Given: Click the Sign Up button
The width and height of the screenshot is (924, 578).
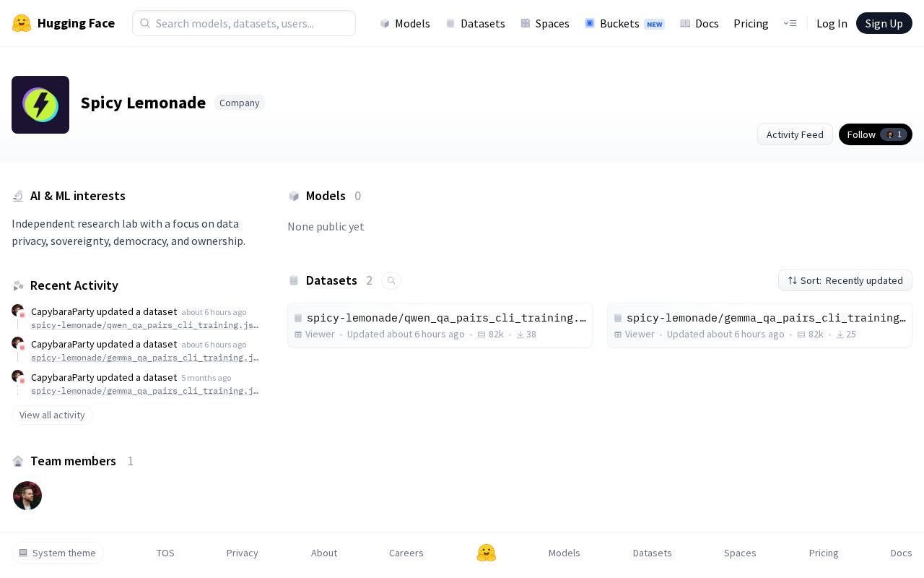Looking at the screenshot, I should (x=884, y=23).
